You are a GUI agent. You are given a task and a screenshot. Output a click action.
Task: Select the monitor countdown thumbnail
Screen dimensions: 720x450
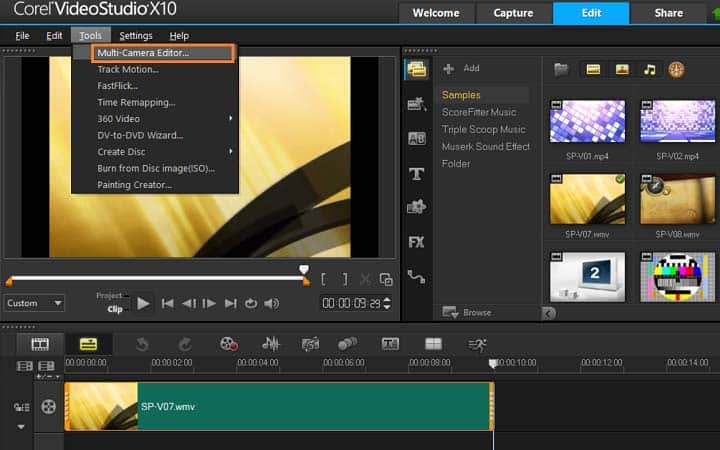coord(587,277)
